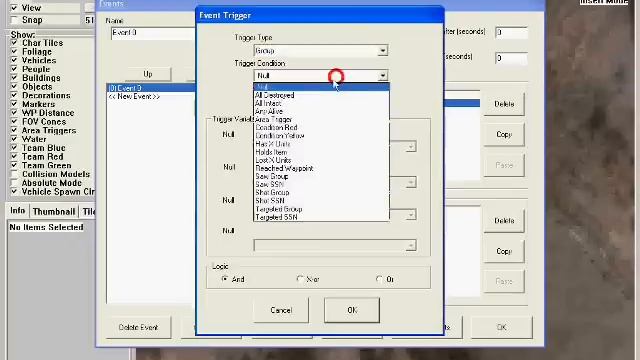Screen dimensions: 640x360
Task: Select the And logic radio button
Action: tap(225, 279)
